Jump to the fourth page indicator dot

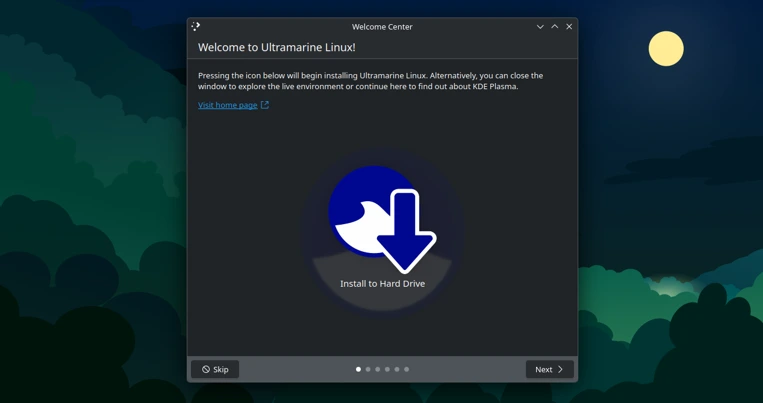pos(387,369)
